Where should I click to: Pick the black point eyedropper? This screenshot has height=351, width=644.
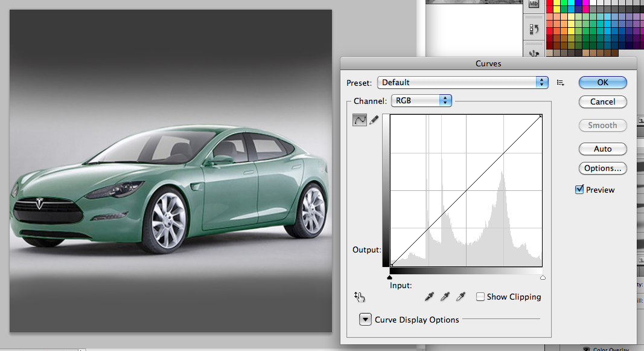point(429,297)
